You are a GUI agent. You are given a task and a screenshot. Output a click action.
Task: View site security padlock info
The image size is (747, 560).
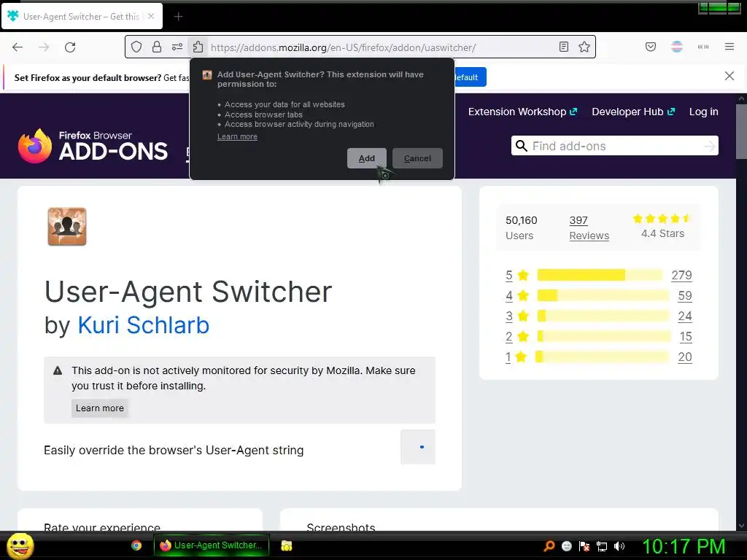[x=157, y=47]
